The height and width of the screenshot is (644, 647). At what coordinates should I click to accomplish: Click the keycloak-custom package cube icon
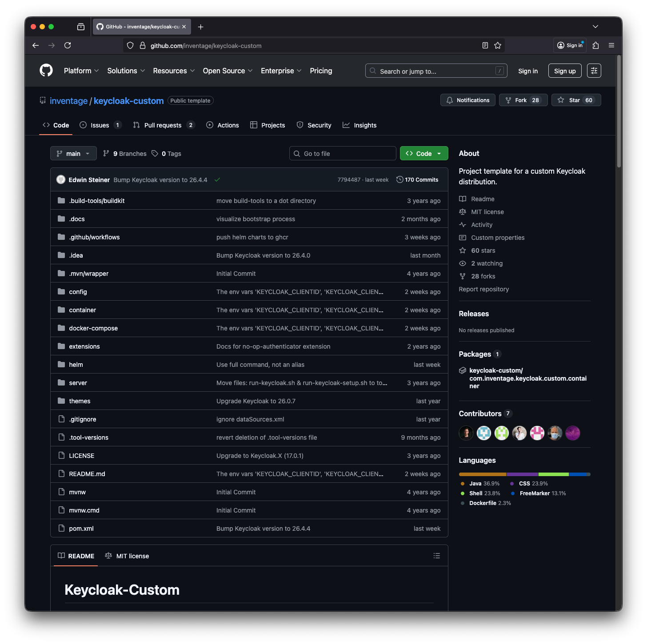pos(463,370)
